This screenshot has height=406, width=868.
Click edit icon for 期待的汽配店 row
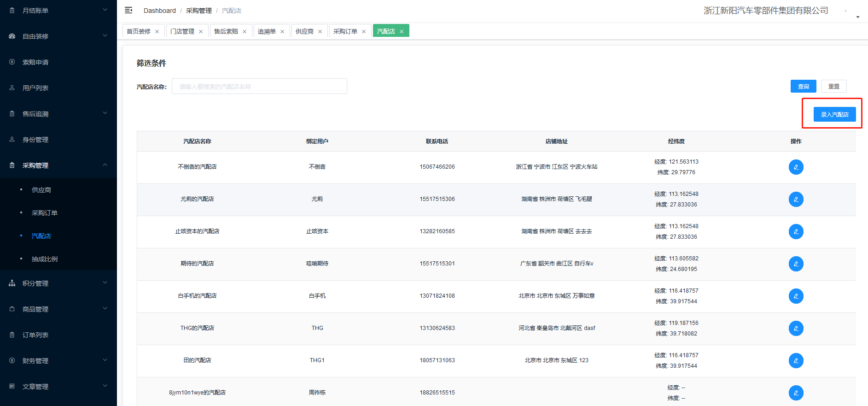pyautogui.click(x=796, y=264)
